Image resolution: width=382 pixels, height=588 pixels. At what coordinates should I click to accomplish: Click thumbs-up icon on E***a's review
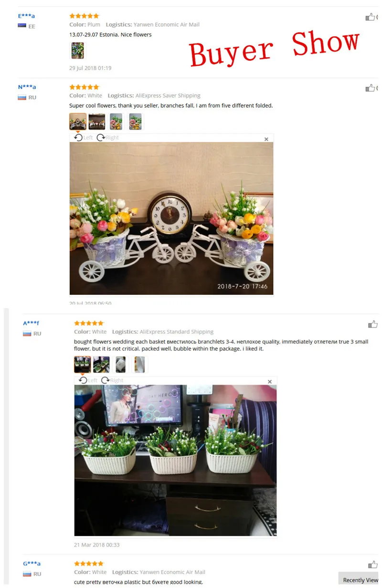coord(370,17)
